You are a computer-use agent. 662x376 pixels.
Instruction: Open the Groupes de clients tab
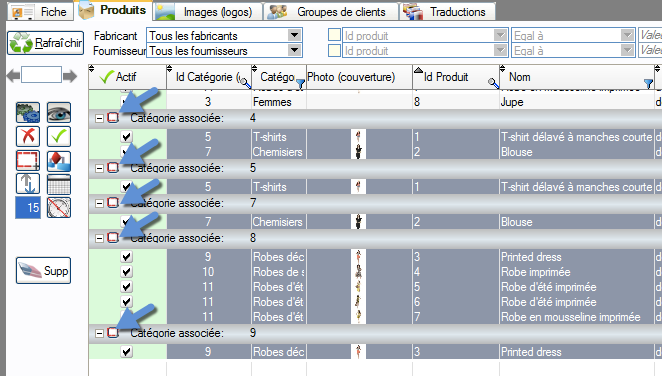click(331, 12)
